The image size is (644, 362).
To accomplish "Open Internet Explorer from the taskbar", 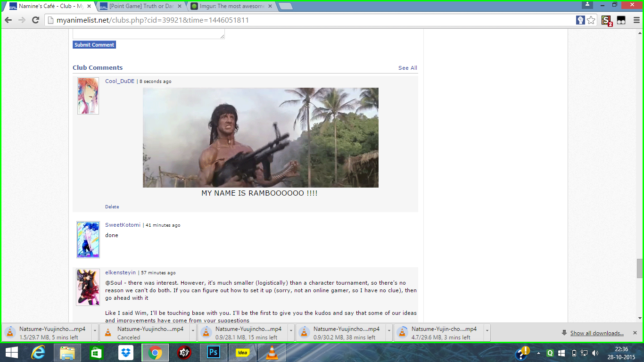I will (38, 353).
